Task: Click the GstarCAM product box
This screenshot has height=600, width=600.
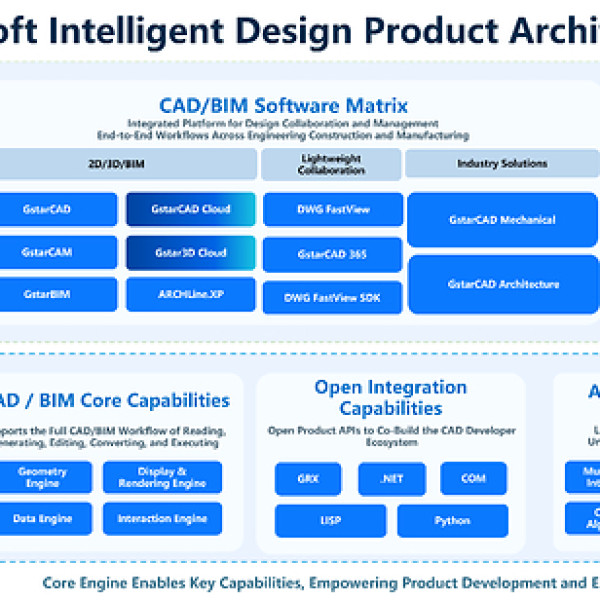Action: (58, 252)
